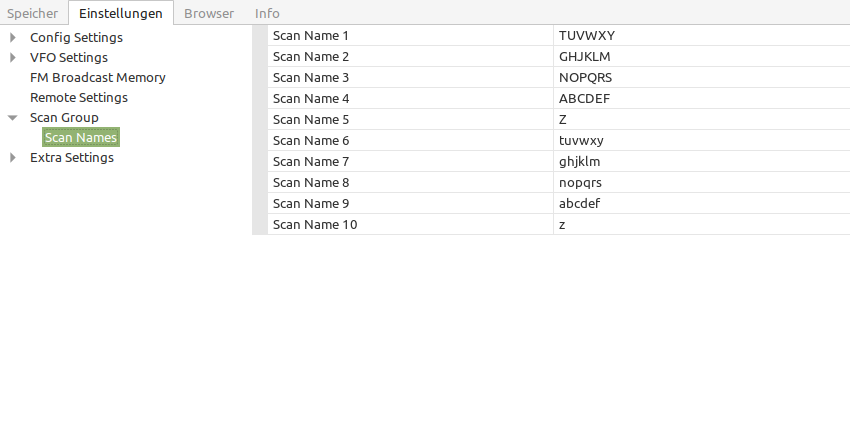
Task: Expand the Config Settings tree node
Action: pos(13,37)
